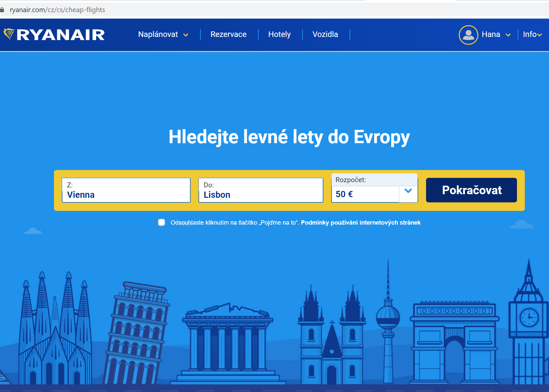The height and width of the screenshot is (392, 549).
Task: Click the RYANAIR wordmark to go home
Action: point(61,35)
